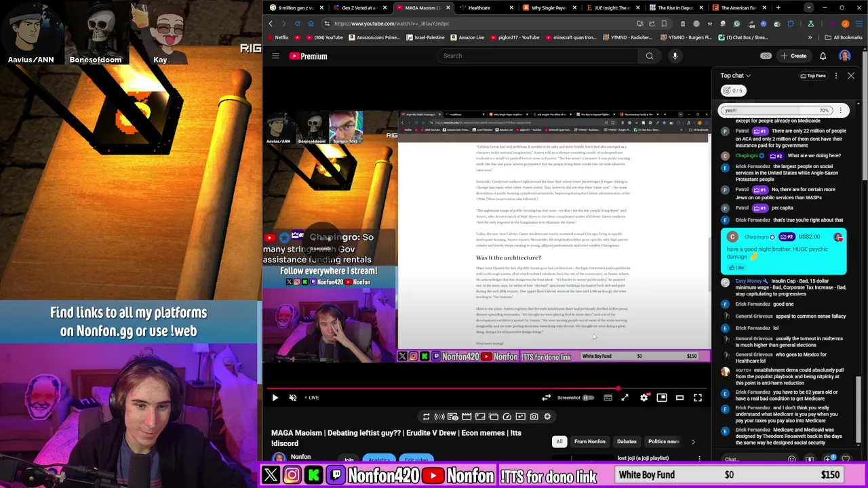The image size is (868, 488).
Task: Start voice search with the microphone
Action: tap(675, 56)
